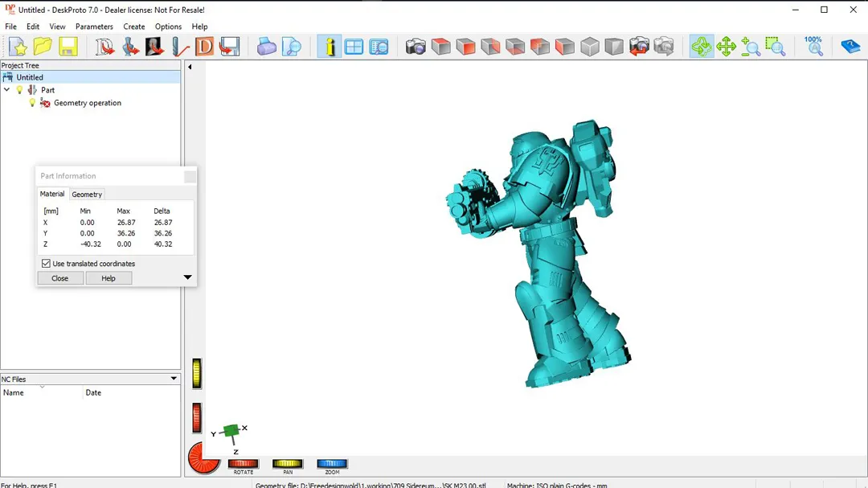Click the blue ZOOM thumbwheel
This screenshot has height=488, width=868.
[332, 463]
